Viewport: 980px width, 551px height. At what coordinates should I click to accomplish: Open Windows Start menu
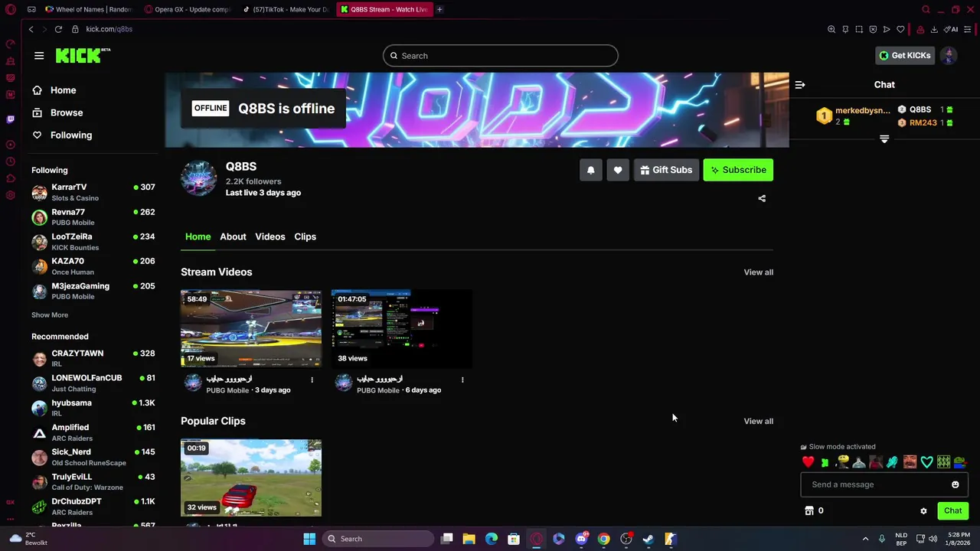point(309,539)
